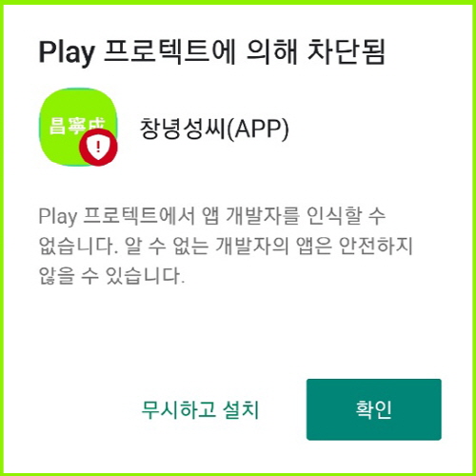
Task: Click the dialog title Play 프로텍트에 의해 차단됨
Action: click(212, 51)
